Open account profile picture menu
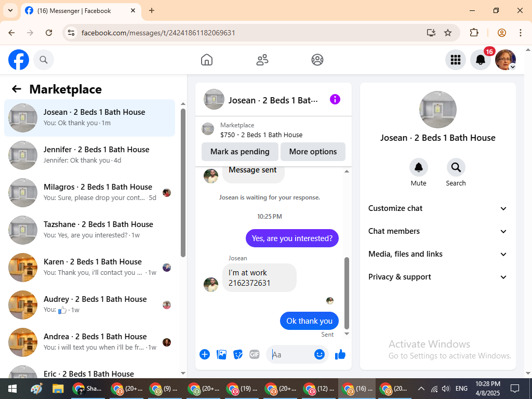The width and height of the screenshot is (532, 399). 506,60
